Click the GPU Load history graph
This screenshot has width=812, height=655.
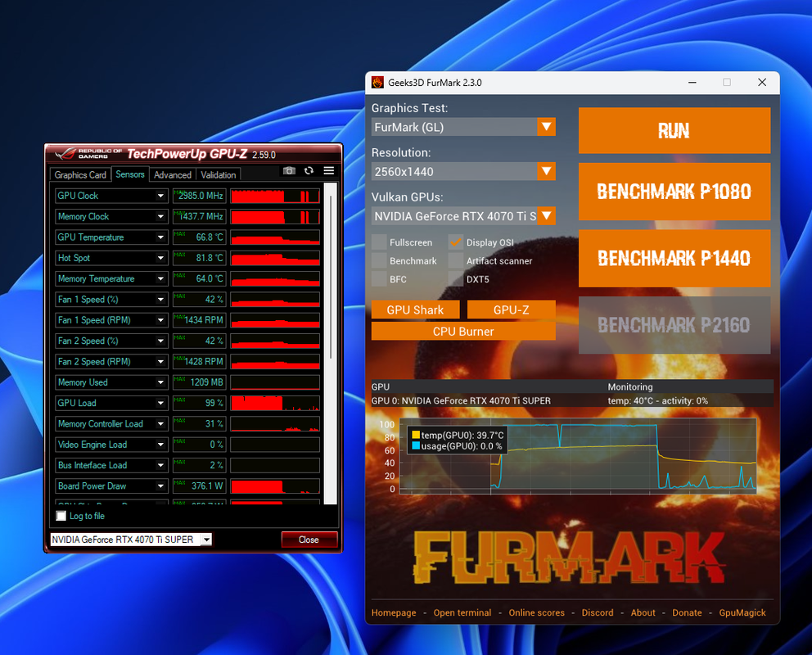tap(275, 403)
